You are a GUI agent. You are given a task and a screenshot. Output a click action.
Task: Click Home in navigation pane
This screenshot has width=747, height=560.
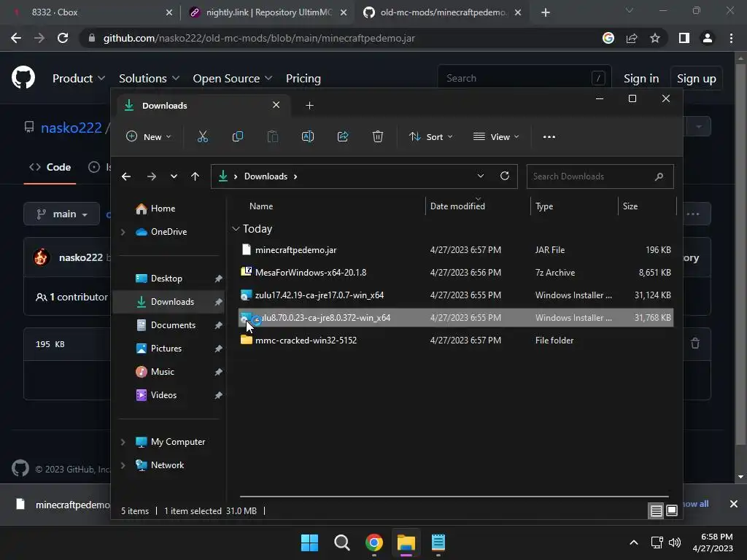[x=163, y=209]
